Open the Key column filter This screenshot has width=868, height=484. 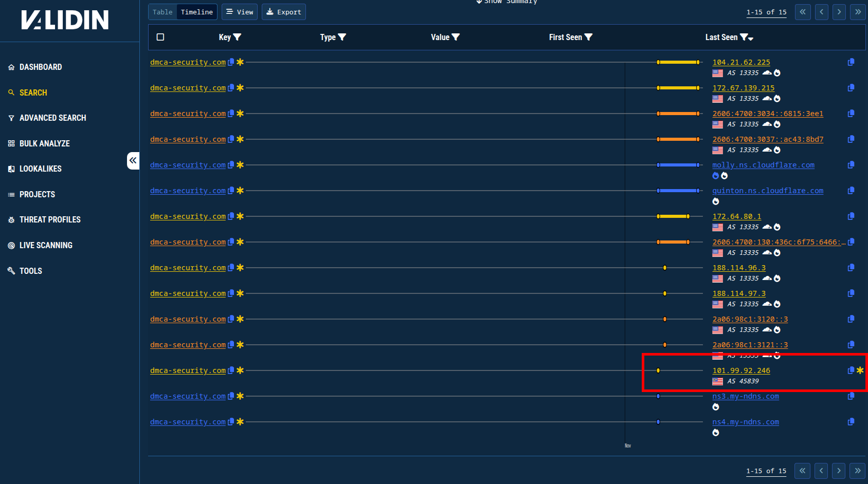point(237,37)
